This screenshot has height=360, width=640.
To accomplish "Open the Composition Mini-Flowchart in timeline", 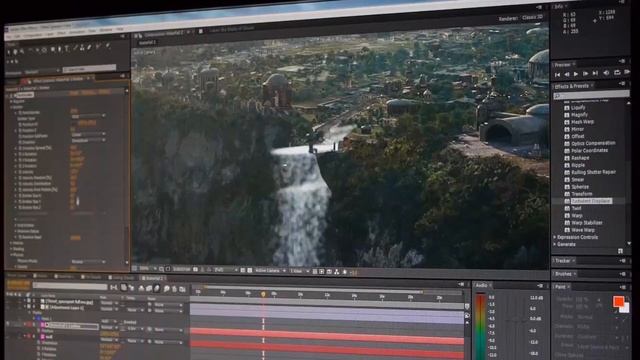I will [x=114, y=288].
